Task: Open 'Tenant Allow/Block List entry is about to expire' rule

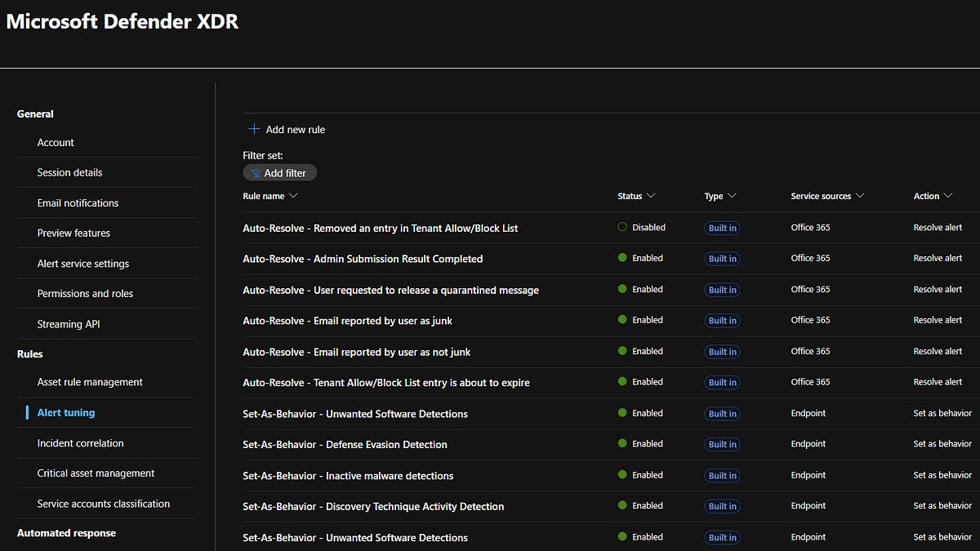Action: click(x=386, y=383)
